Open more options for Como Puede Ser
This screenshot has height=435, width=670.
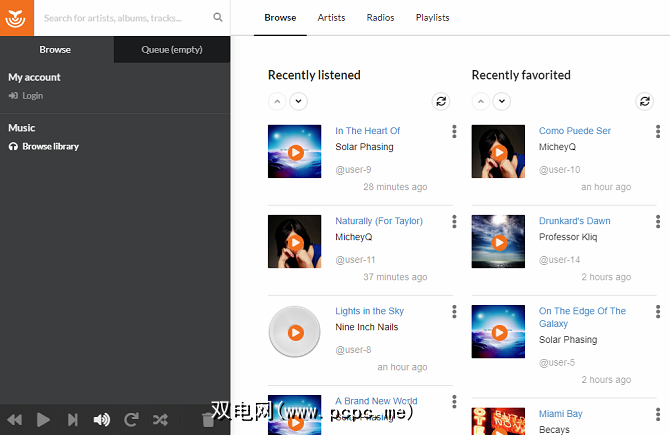658,132
